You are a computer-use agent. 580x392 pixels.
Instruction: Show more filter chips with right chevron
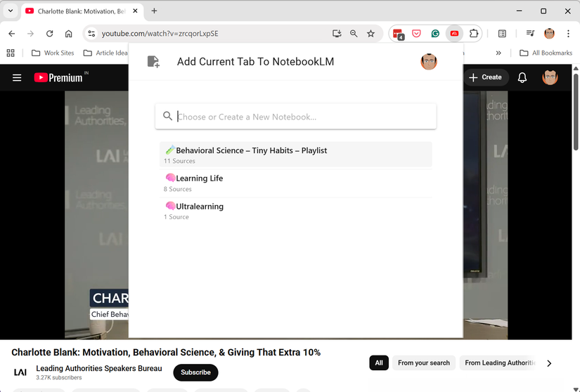(549, 363)
